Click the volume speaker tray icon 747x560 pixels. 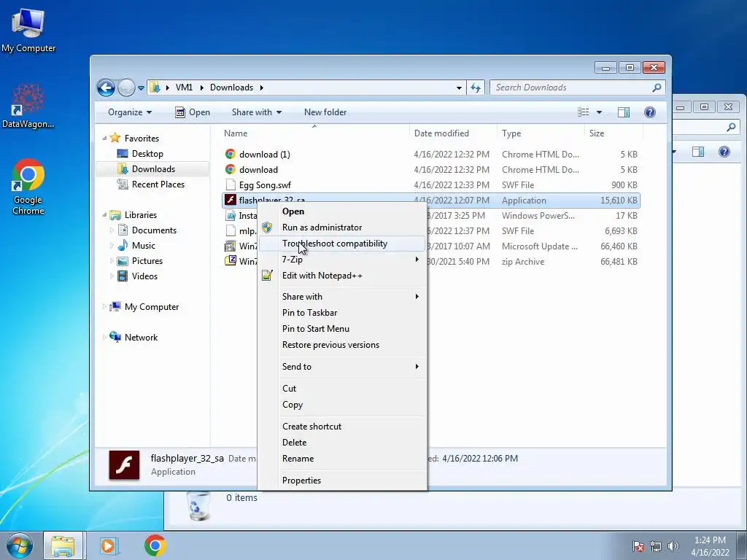(673, 546)
